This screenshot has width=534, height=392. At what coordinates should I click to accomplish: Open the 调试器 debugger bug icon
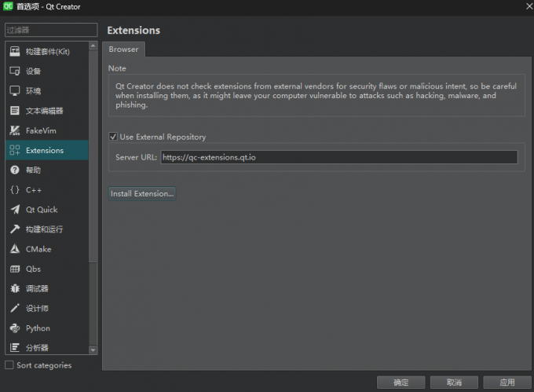pos(14,288)
